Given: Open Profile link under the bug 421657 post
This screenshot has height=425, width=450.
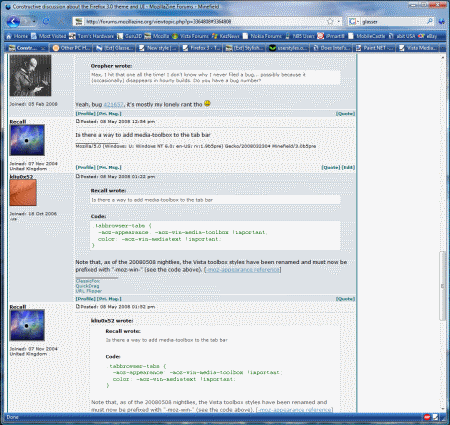Looking at the screenshot, I should point(85,114).
